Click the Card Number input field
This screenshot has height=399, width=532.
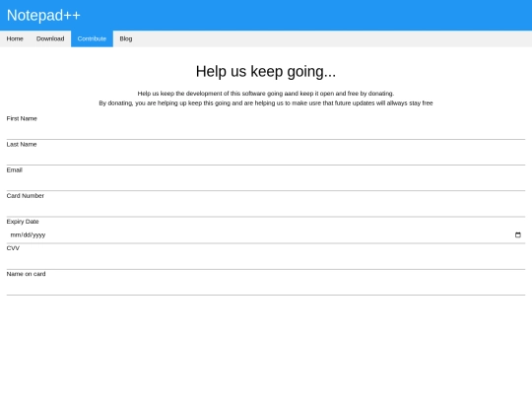(x=266, y=209)
